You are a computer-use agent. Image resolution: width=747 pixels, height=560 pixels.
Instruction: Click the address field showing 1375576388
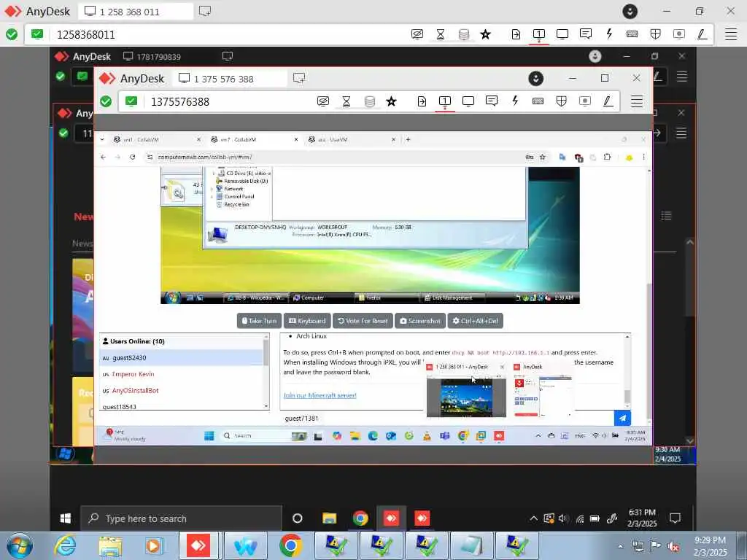point(228,102)
